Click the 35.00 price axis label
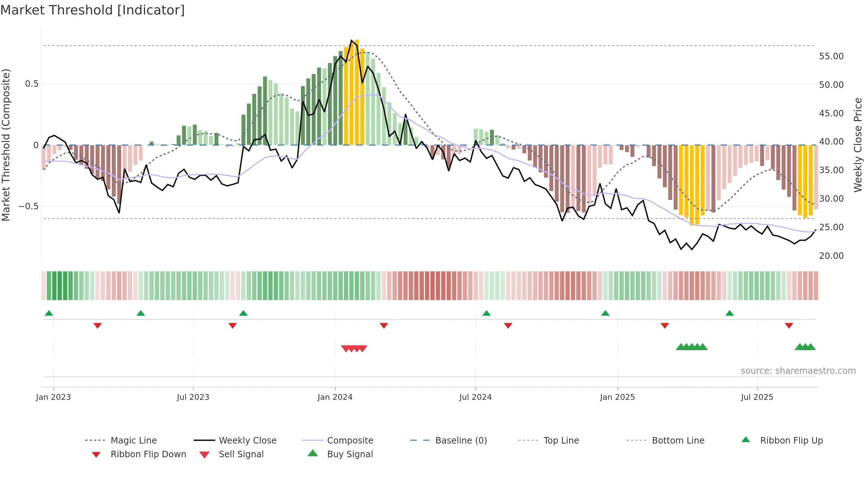 831,170
